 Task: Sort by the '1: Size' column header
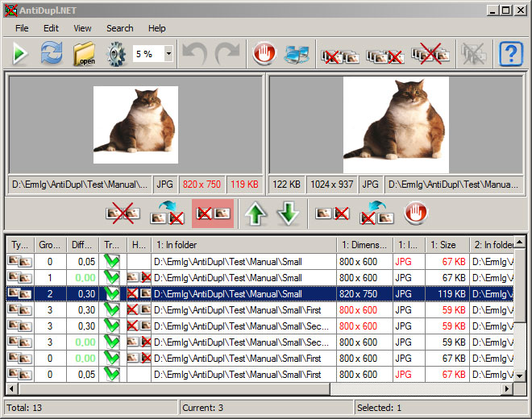pyautogui.click(x=447, y=245)
